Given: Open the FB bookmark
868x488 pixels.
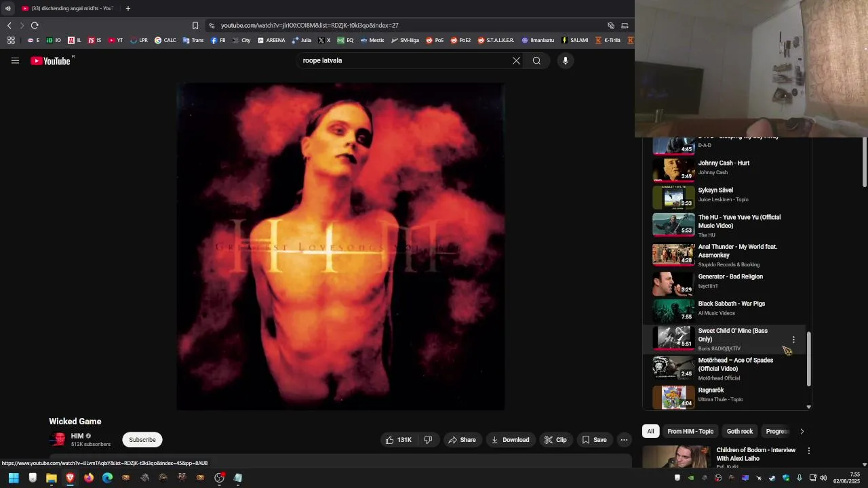Looking at the screenshot, I should tap(218, 41).
